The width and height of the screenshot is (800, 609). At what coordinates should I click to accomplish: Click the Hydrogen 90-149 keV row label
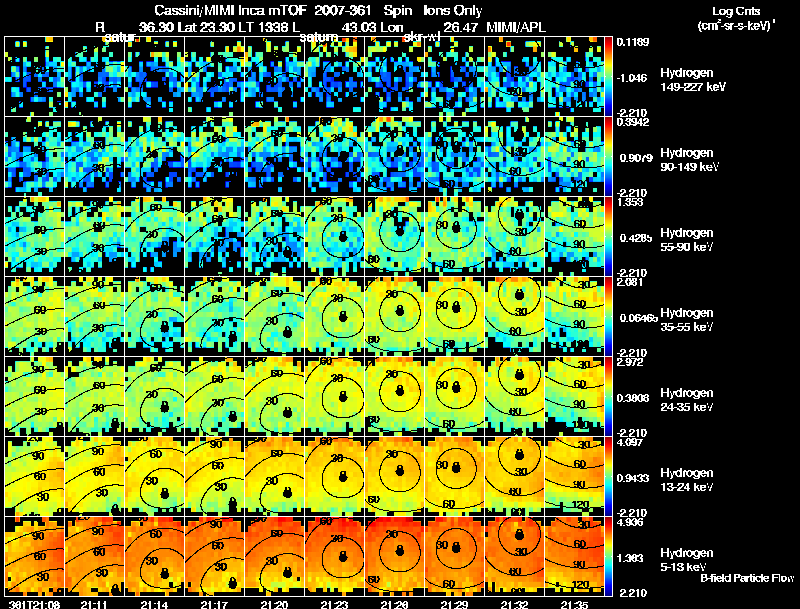(690, 160)
